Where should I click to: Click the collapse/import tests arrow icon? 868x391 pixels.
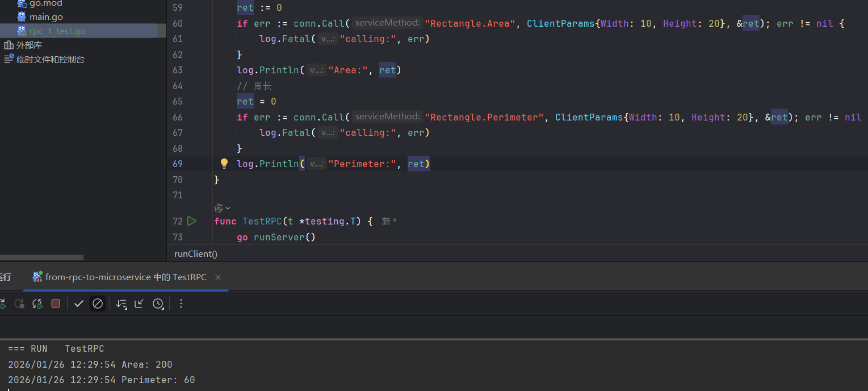click(139, 303)
